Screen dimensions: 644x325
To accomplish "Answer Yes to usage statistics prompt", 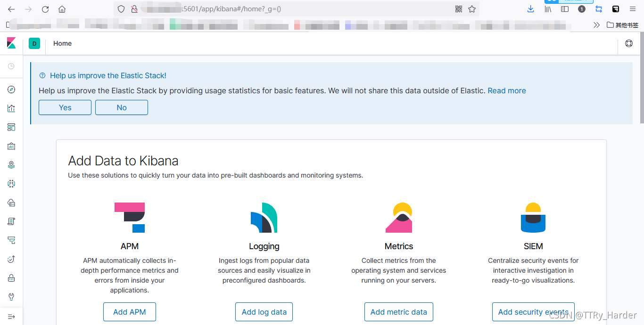I will (65, 107).
